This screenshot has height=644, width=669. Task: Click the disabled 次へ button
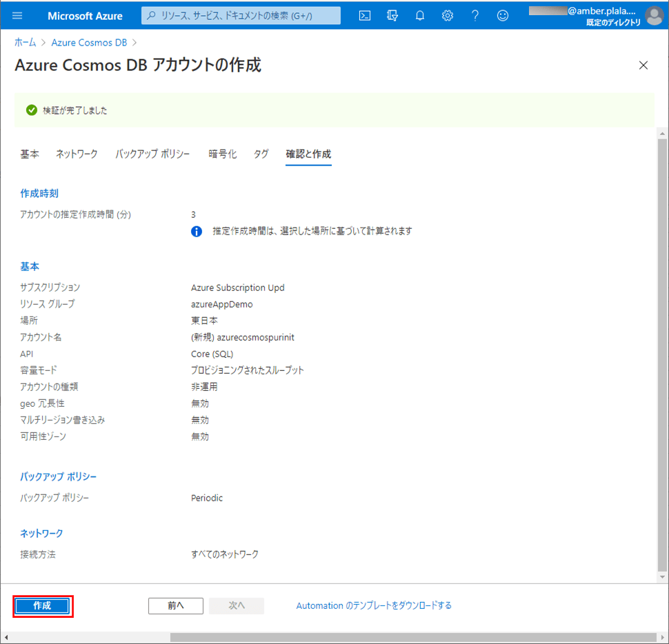(x=237, y=605)
